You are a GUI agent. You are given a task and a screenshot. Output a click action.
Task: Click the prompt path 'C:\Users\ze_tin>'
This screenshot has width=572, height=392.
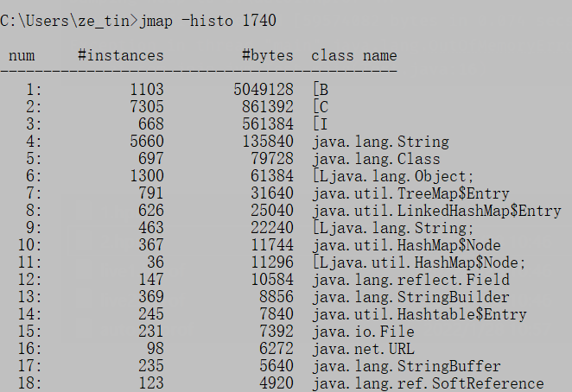tap(69, 21)
